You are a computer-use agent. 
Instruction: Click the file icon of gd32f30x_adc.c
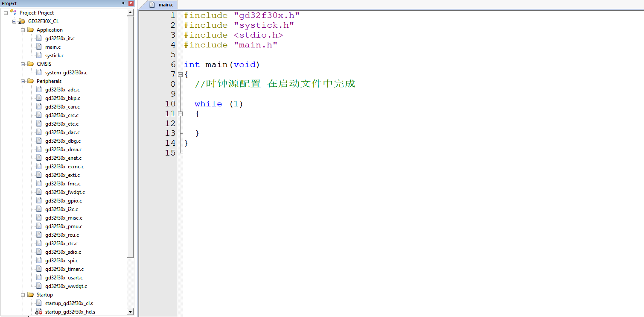tap(39, 90)
